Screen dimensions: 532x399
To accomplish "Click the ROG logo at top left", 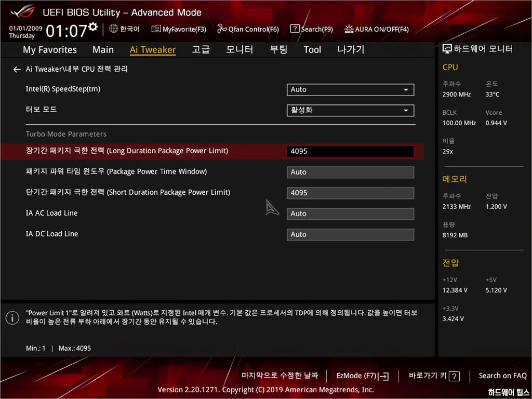I will click(22, 11).
